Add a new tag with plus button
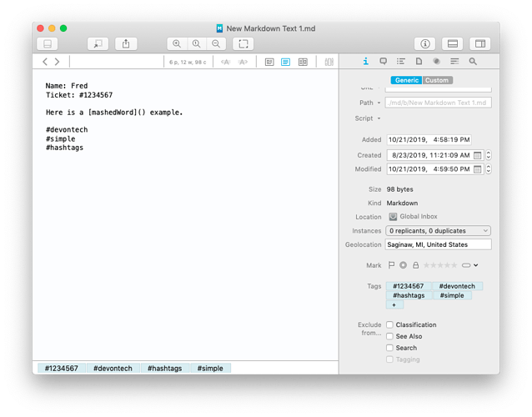The width and height of the screenshot is (532, 417). point(394,305)
